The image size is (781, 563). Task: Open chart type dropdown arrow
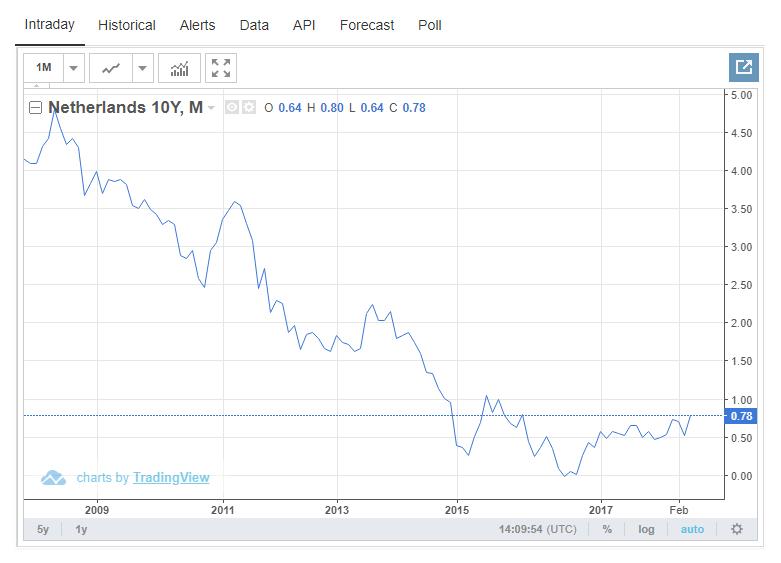click(142, 68)
